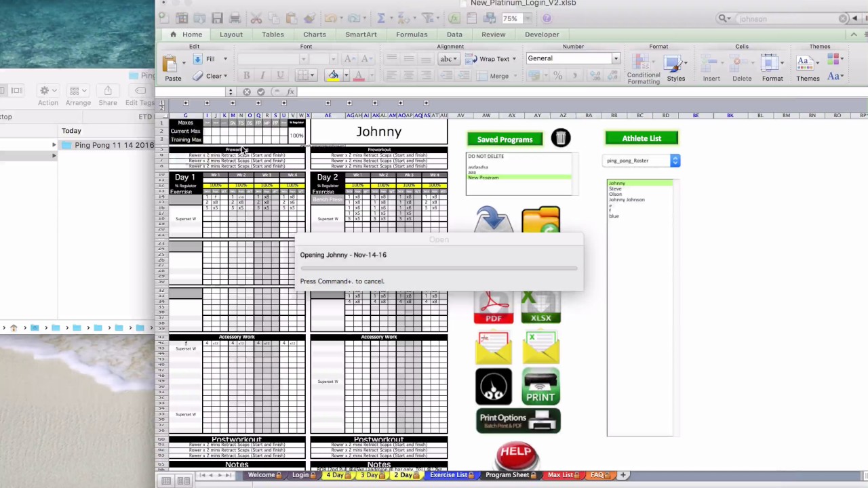The width and height of the screenshot is (868, 488).
Task: Open the borders dropdown arrow
Action: click(x=313, y=76)
